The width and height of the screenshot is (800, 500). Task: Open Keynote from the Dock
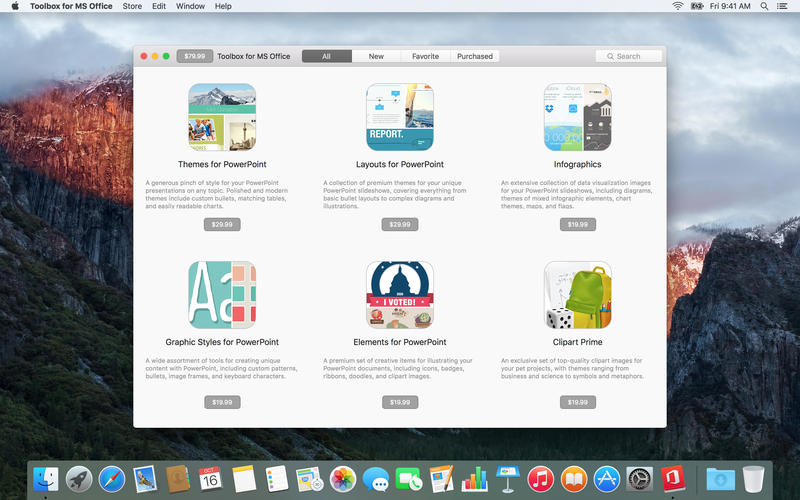508,480
